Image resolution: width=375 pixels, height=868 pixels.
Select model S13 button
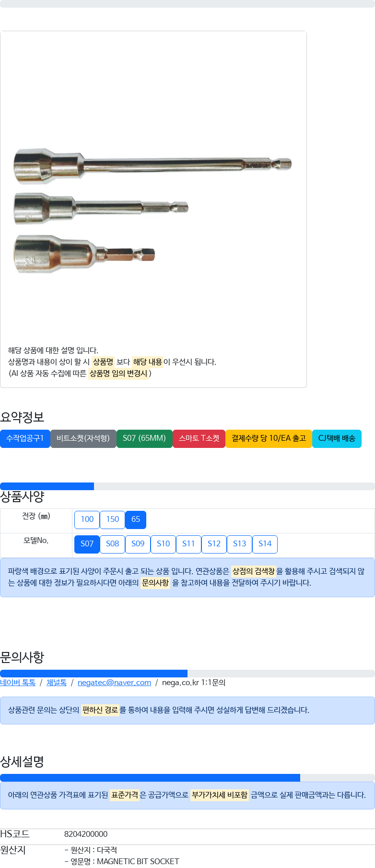pyautogui.click(x=239, y=544)
